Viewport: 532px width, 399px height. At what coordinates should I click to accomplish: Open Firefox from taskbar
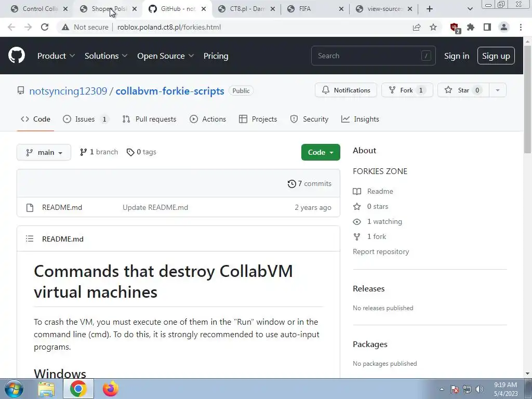tap(111, 389)
